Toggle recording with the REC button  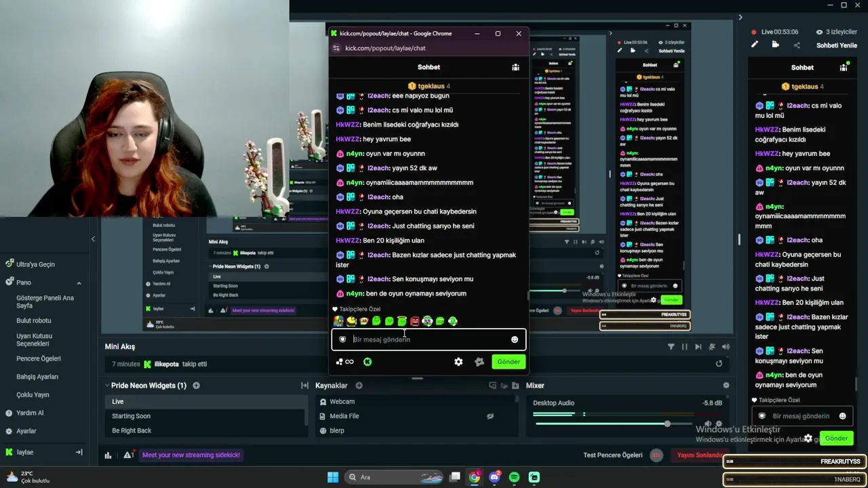pos(656,455)
